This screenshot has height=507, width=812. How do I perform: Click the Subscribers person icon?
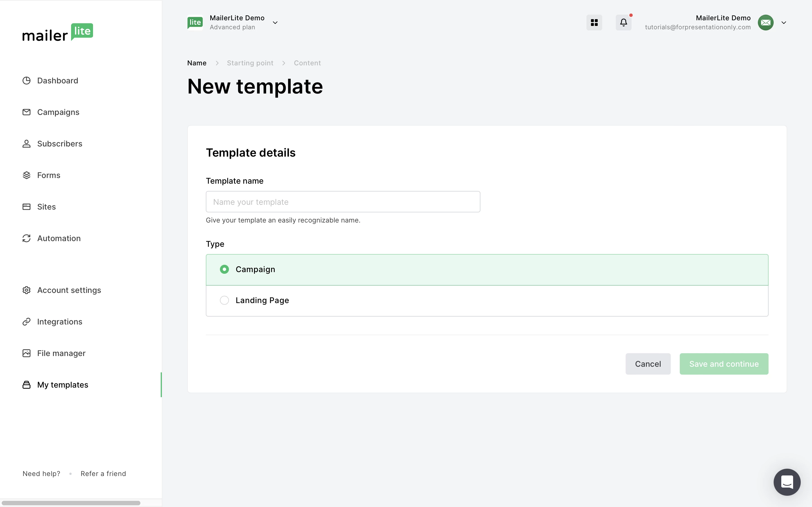pyautogui.click(x=27, y=144)
